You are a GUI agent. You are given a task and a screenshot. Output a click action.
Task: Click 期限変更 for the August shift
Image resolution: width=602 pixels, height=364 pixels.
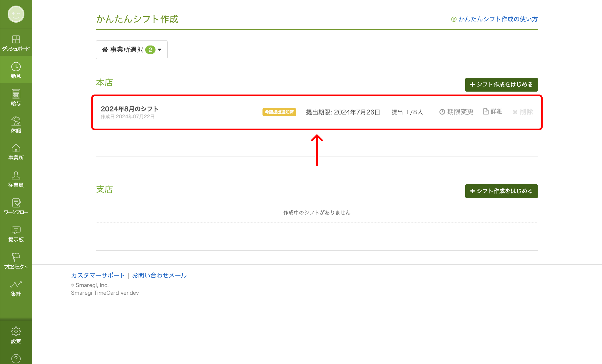[x=456, y=112]
